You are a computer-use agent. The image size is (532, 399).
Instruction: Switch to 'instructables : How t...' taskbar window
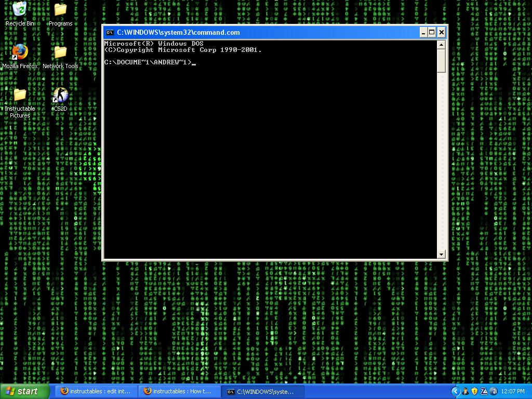tap(179, 391)
